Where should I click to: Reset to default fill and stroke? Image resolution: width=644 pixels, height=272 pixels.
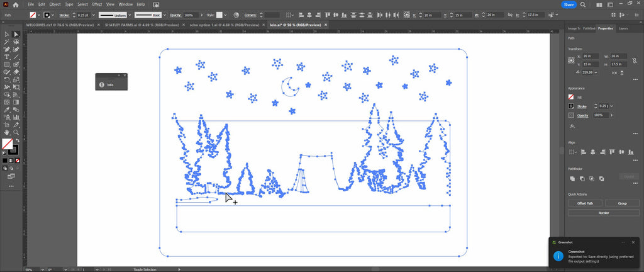pos(4,154)
